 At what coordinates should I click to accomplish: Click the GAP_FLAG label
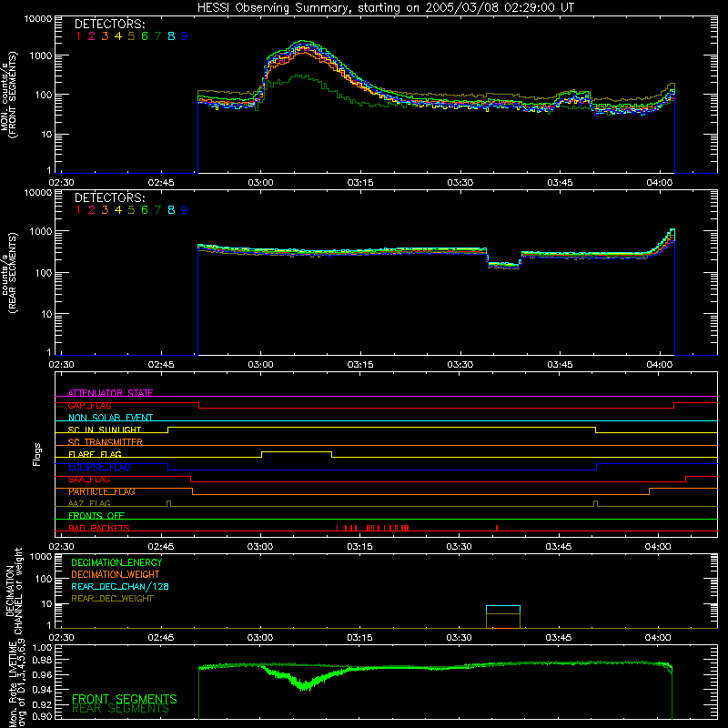89,405
